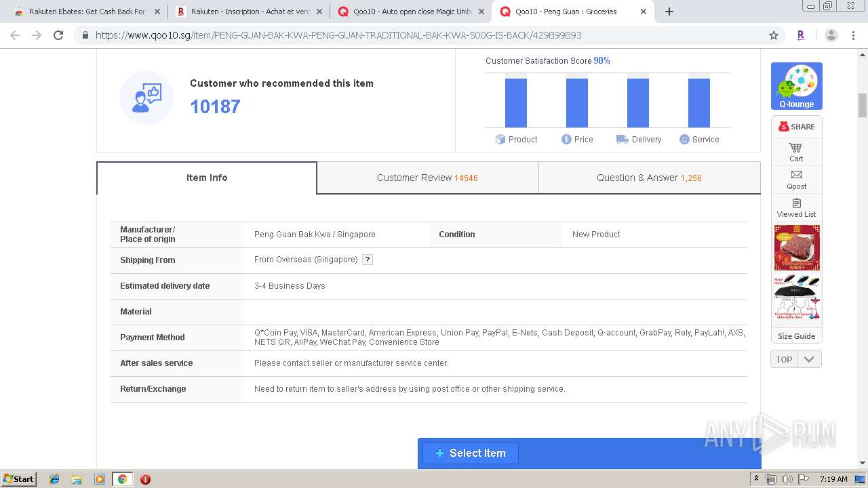
Task: Click the '3-4 Business Days' delivery estimate
Action: tap(290, 286)
